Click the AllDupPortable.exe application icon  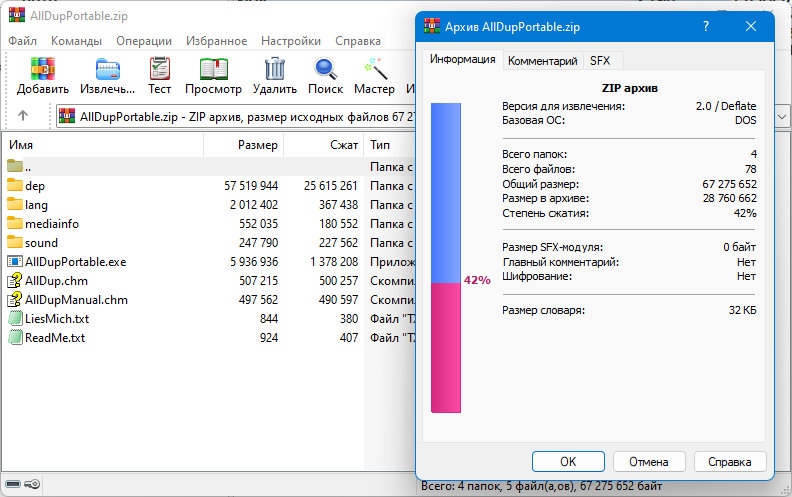[15, 262]
